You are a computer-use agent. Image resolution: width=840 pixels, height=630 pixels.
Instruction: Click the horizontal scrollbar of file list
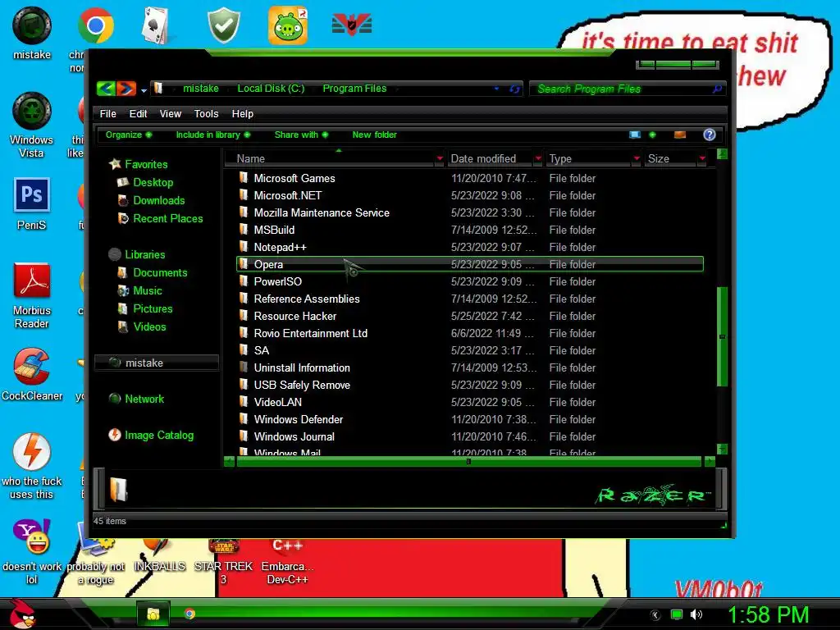468,462
